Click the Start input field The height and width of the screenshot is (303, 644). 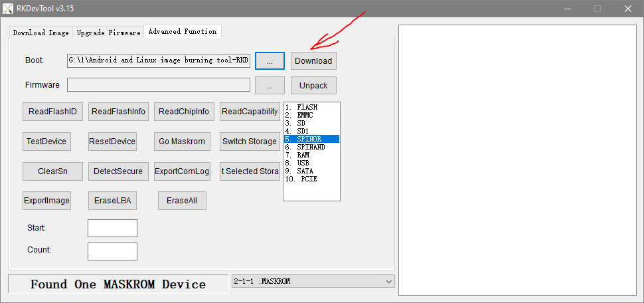112,228
